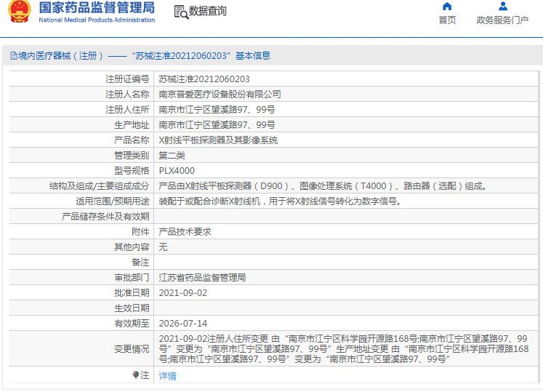543x392 pixels.
Task: Click the 附件 label
Action: coord(140,232)
